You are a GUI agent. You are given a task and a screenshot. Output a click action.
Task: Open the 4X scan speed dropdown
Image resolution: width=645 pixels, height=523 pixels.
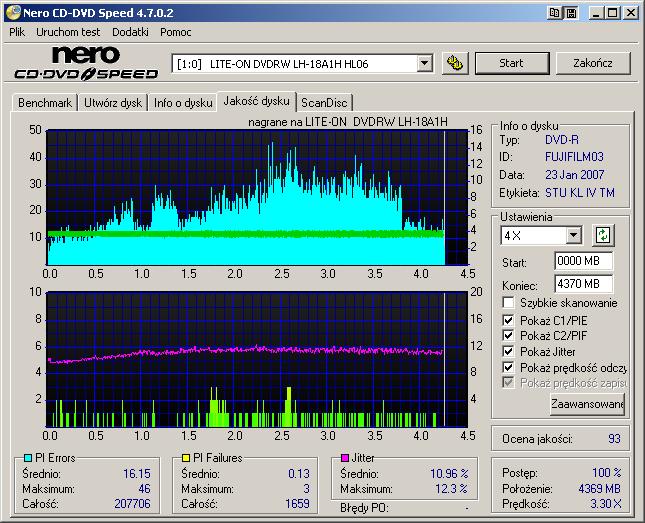573,236
